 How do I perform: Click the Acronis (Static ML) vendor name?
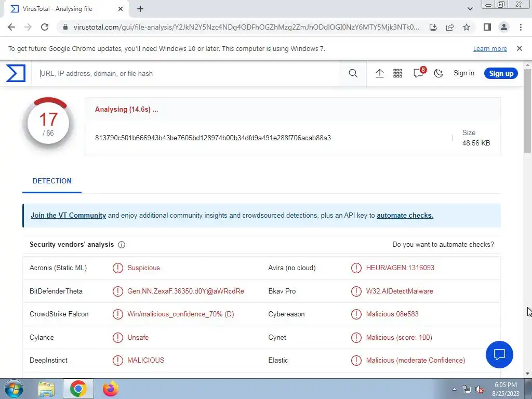[58, 268]
